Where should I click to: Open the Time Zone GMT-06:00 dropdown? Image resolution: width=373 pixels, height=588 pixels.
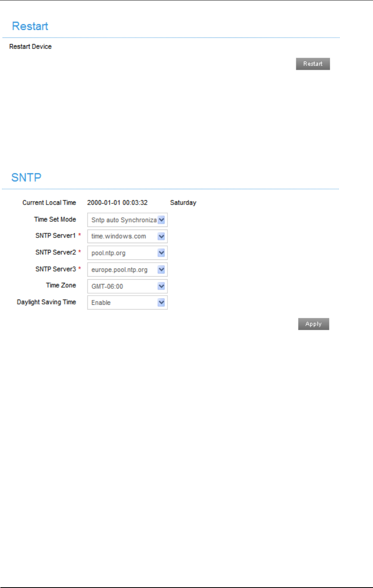pyautogui.click(x=127, y=286)
